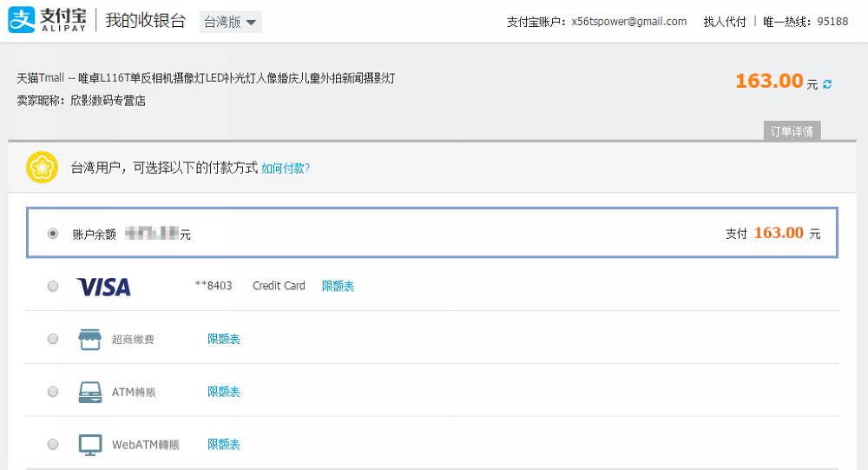868x470 pixels.
Task: Click the ATM轉賬 label
Action: click(134, 392)
